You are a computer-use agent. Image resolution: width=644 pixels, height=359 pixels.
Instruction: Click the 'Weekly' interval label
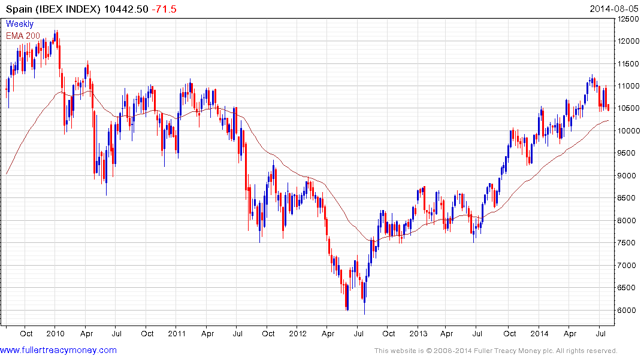point(20,24)
